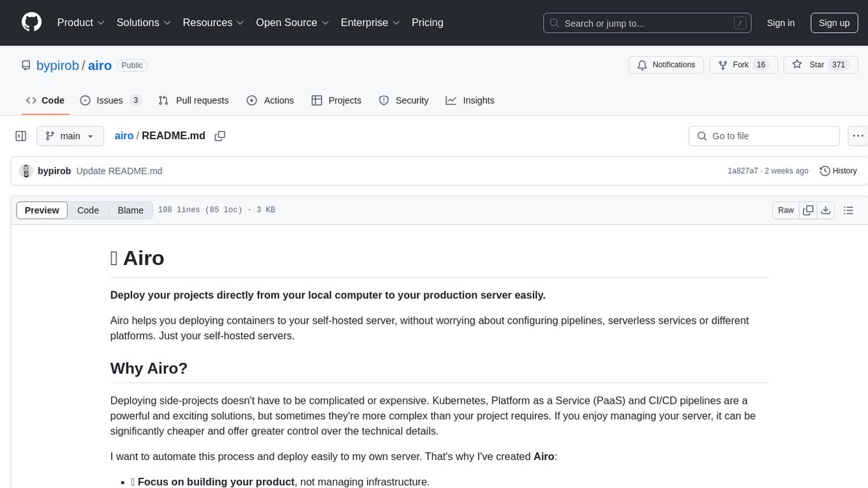Switch to the Actions tab

tap(270, 100)
